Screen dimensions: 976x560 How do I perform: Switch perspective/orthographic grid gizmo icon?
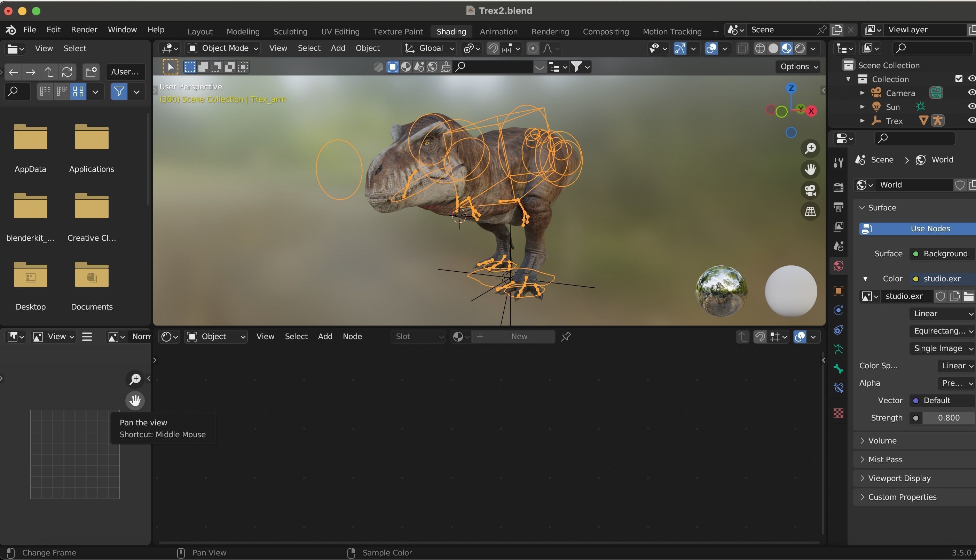[810, 211]
